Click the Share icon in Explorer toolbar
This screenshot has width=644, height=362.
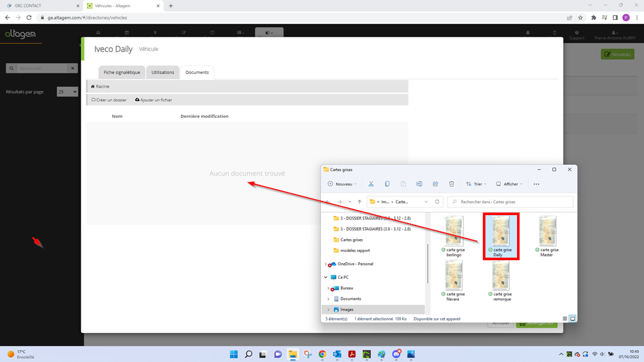[x=435, y=184]
